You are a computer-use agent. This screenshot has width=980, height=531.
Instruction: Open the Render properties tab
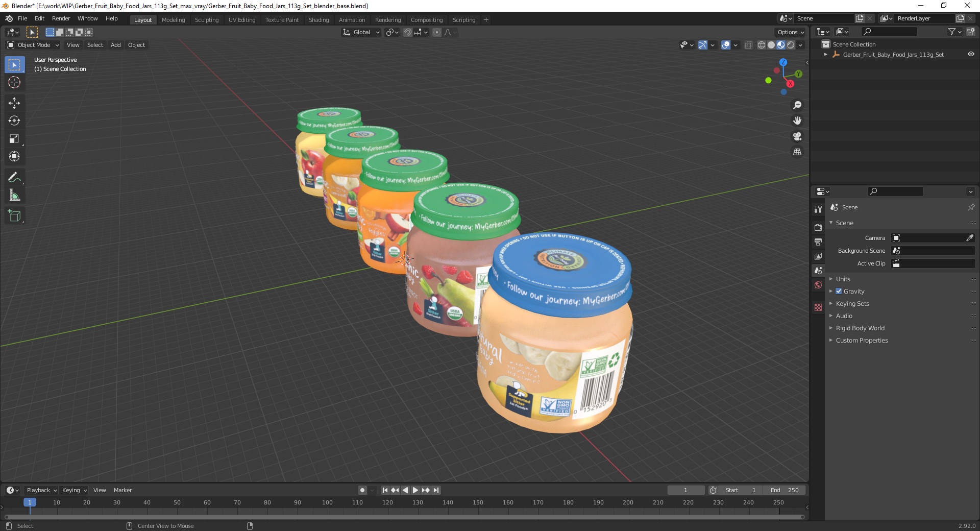point(818,227)
